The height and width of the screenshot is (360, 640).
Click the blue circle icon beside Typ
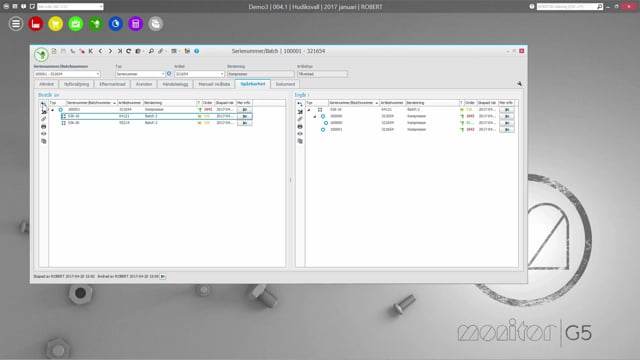[x=169, y=73]
